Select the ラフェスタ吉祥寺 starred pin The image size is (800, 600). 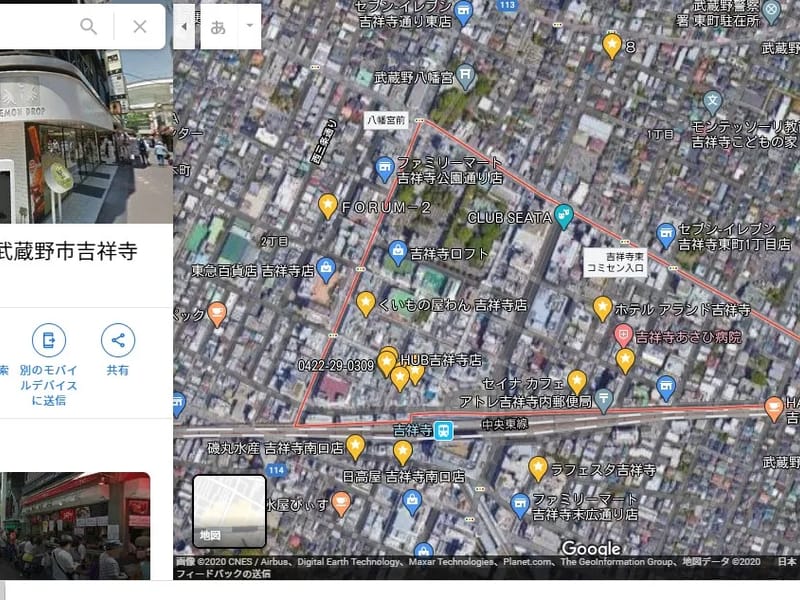point(537,469)
